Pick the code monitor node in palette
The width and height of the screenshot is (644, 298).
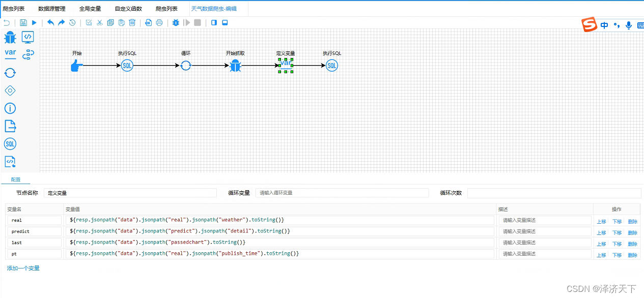[28, 37]
